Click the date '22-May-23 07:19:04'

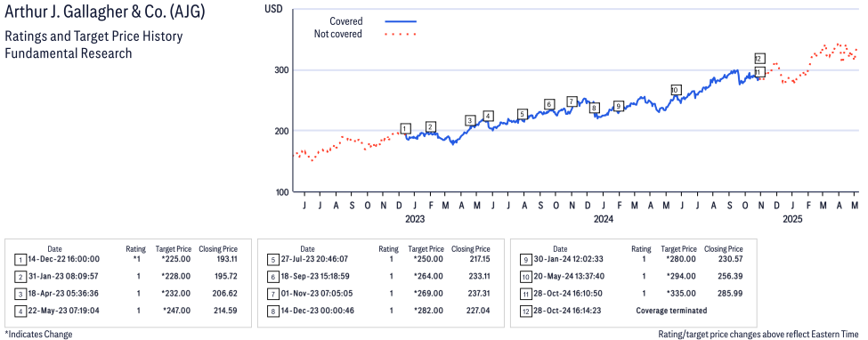click(x=64, y=311)
